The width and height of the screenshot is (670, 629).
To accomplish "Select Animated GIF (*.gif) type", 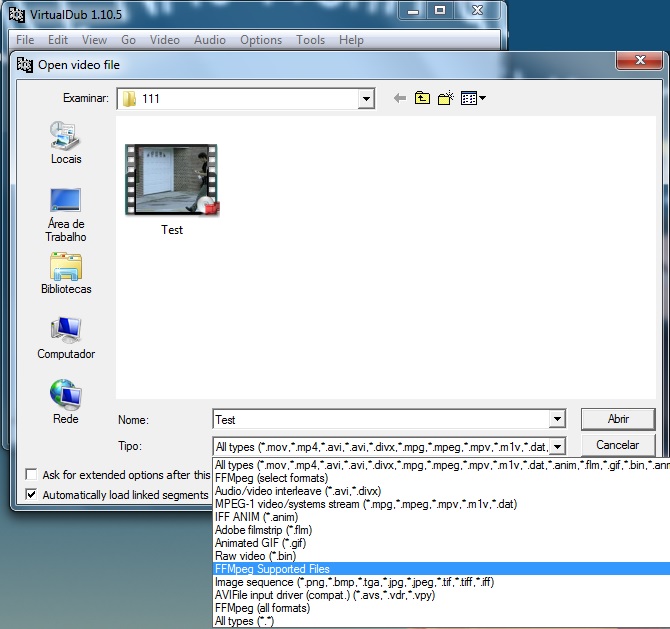I will 441,543.
